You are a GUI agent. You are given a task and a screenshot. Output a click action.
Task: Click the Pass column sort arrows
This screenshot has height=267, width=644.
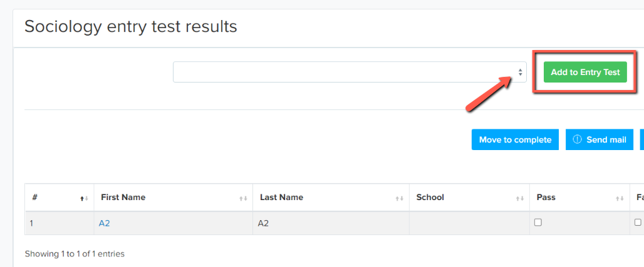coord(620,198)
